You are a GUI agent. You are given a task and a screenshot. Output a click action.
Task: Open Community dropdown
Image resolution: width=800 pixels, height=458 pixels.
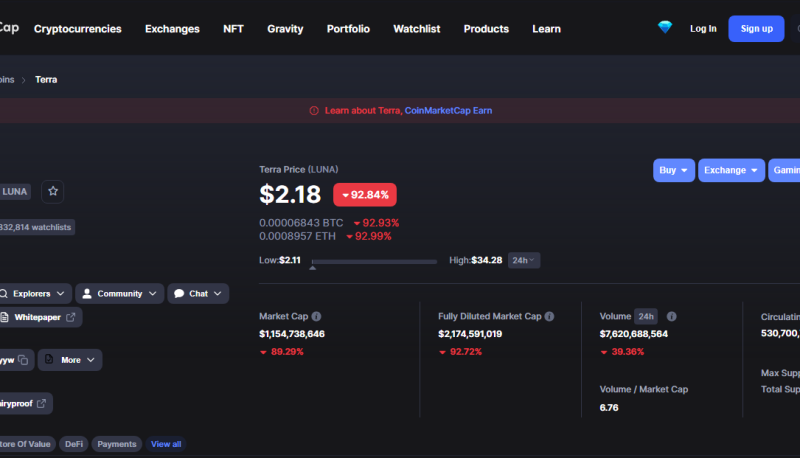point(119,294)
